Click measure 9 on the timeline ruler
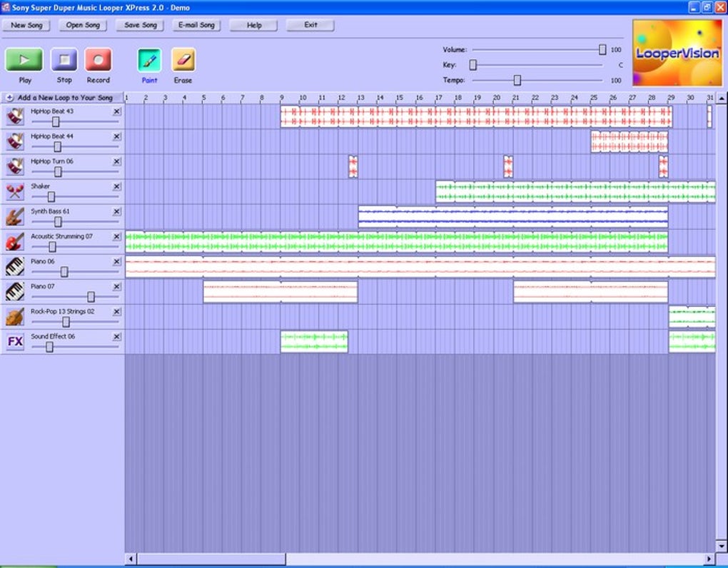The width and height of the screenshot is (728, 568). (x=282, y=98)
